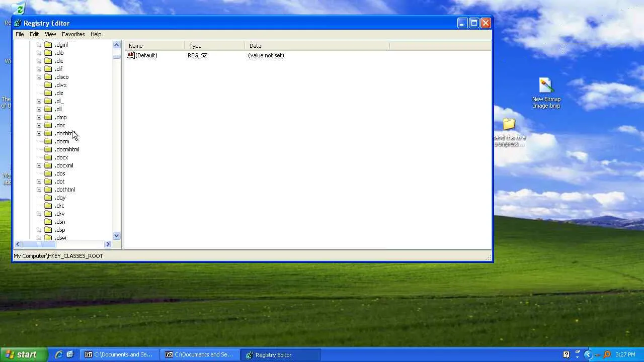Open the File menu

tap(20, 34)
